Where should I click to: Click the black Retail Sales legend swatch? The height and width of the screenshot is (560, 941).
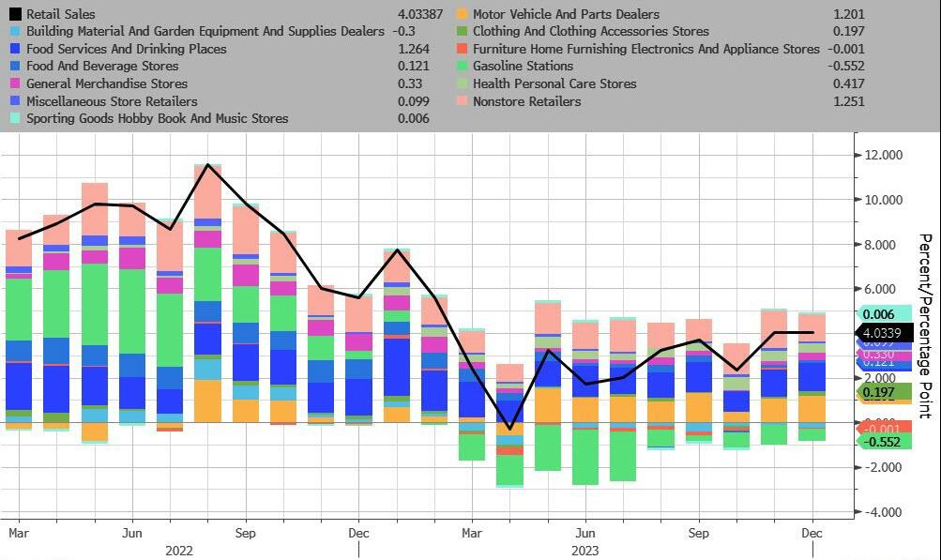click(x=14, y=15)
